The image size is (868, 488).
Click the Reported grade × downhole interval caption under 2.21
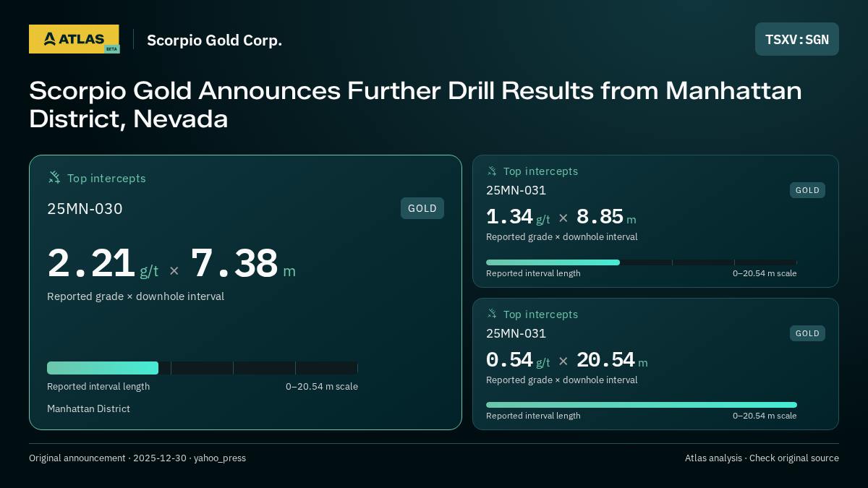pyautogui.click(x=135, y=296)
